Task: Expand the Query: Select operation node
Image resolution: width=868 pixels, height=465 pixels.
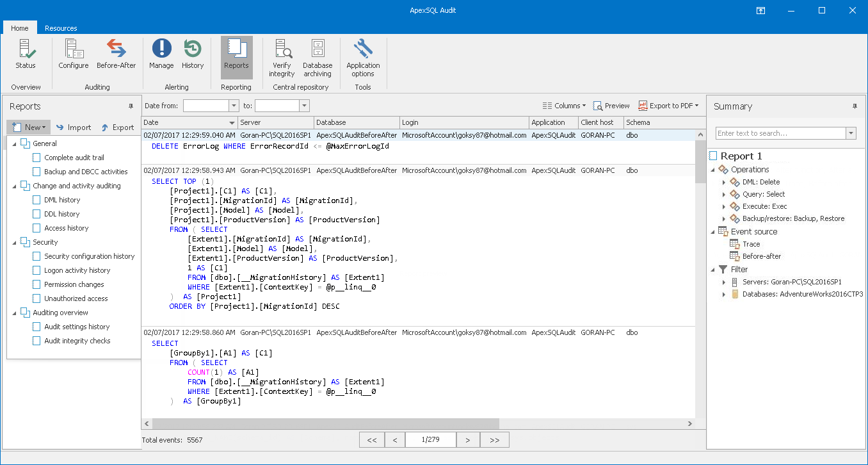Action: [724, 195]
